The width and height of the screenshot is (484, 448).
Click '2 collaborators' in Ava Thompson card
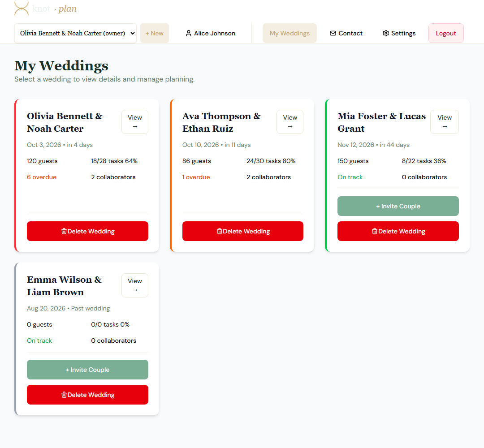pyautogui.click(x=268, y=177)
